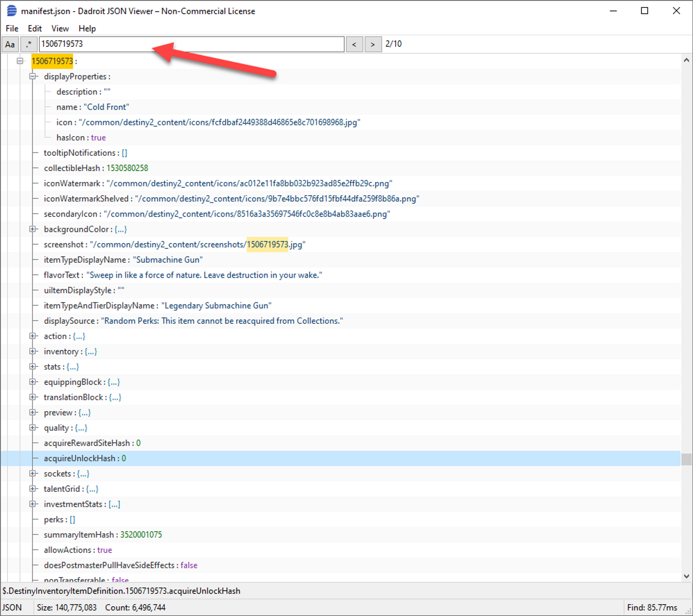Click the 2/10 match counter
Viewport: 693px width, 616px height.
tap(394, 44)
